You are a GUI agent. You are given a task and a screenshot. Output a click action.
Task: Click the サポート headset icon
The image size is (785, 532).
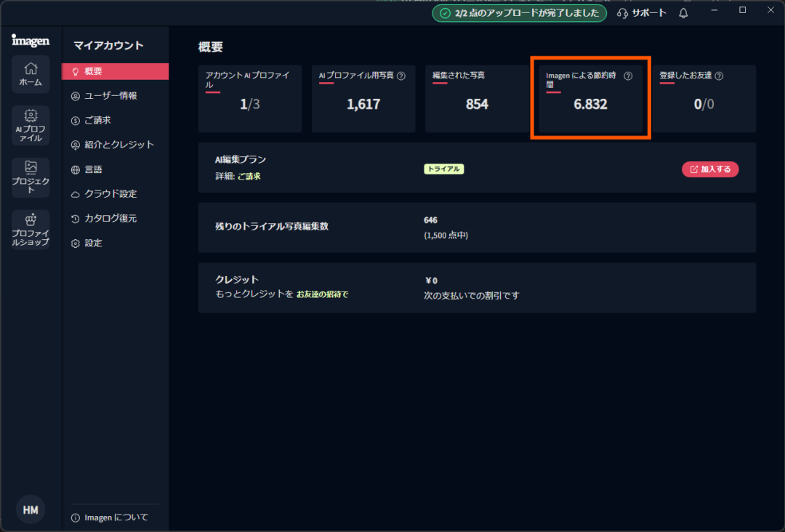(x=622, y=13)
